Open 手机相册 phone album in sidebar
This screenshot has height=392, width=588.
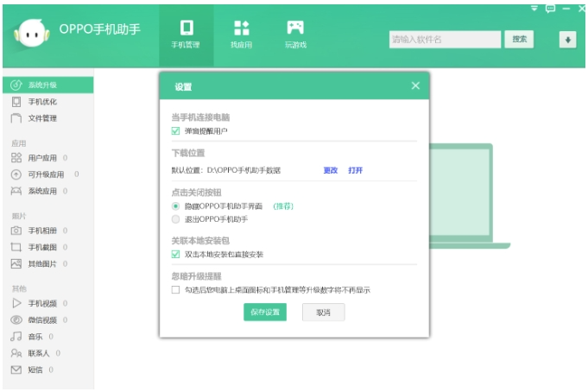(x=42, y=231)
